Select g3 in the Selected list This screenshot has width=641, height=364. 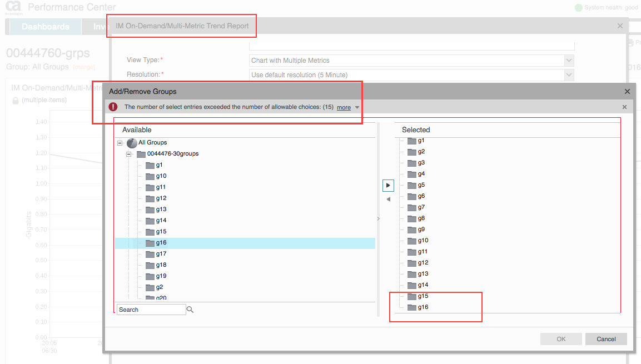[421, 163]
